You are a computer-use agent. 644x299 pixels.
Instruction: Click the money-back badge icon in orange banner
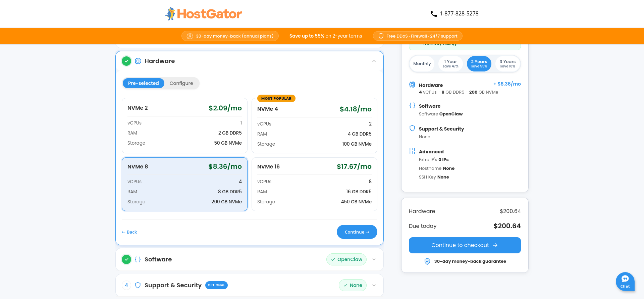tap(190, 36)
